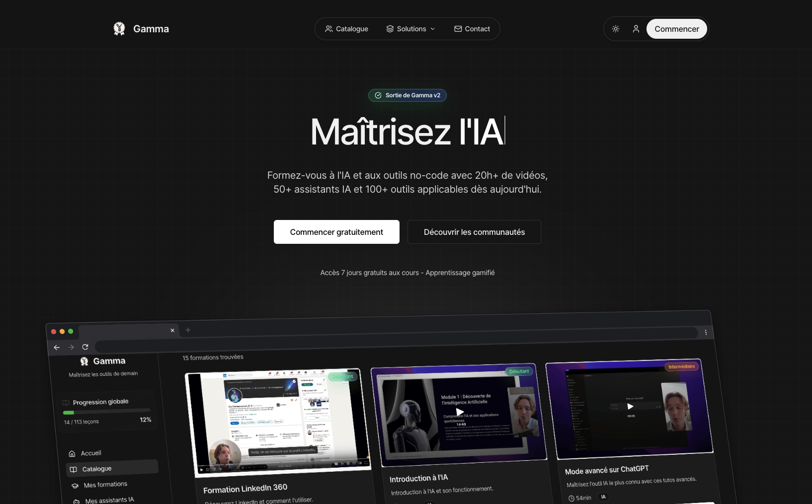812x504 pixels.
Task: Open the 'Formation LinkedIn 360' title
Action: (245, 489)
